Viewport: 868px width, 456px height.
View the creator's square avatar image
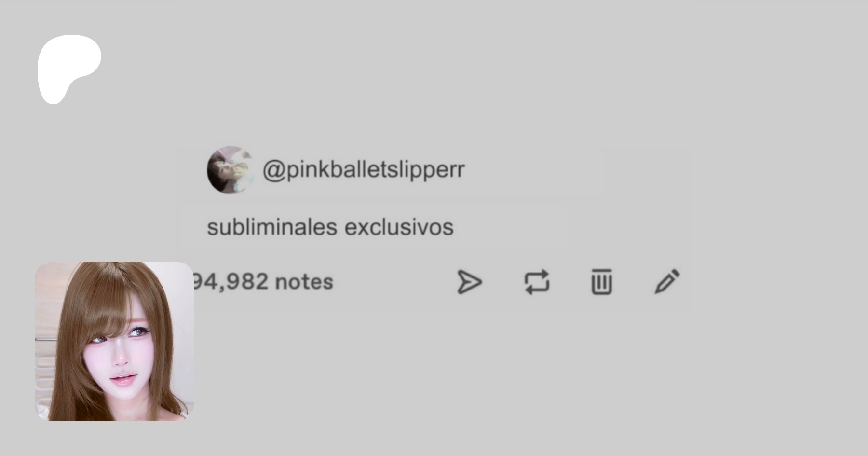pyautogui.click(x=114, y=342)
